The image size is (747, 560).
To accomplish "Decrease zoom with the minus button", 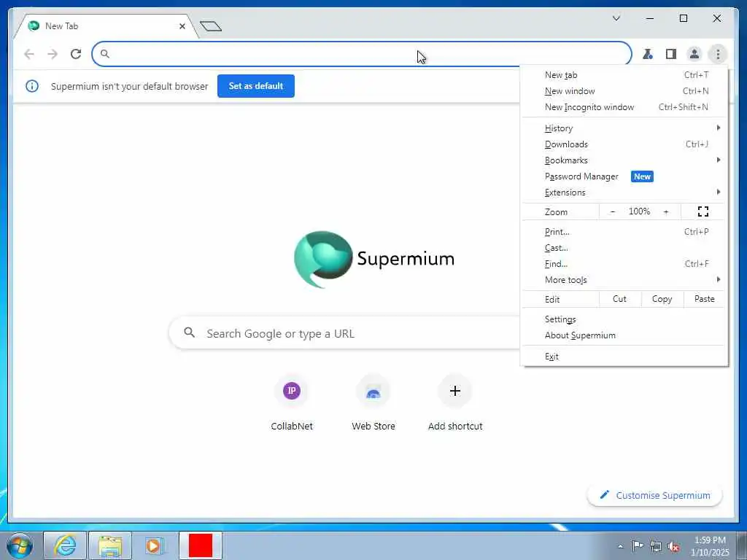I will click(x=613, y=211).
